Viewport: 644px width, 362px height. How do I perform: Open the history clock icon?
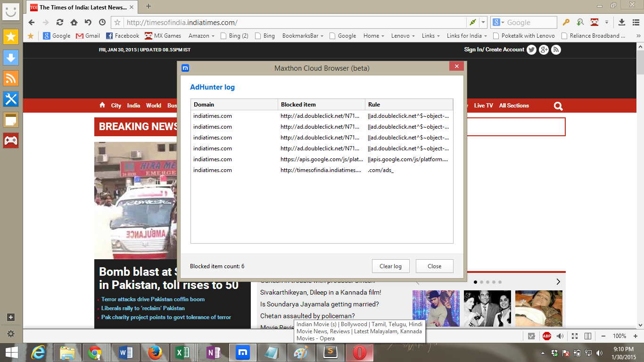pyautogui.click(x=102, y=22)
